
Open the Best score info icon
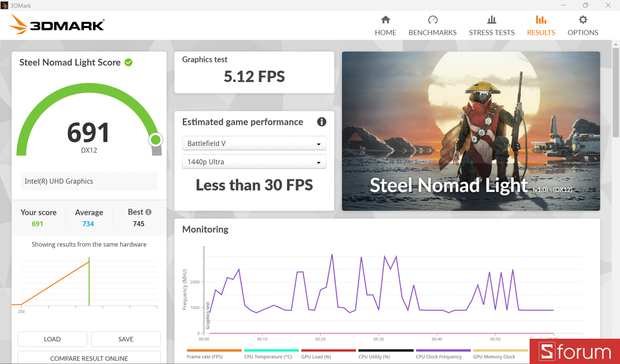[x=148, y=211]
